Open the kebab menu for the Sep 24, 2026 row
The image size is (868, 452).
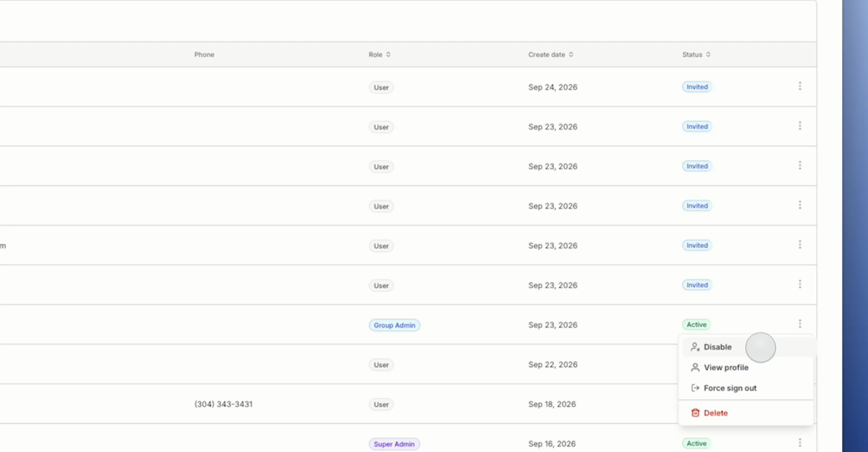tap(800, 86)
